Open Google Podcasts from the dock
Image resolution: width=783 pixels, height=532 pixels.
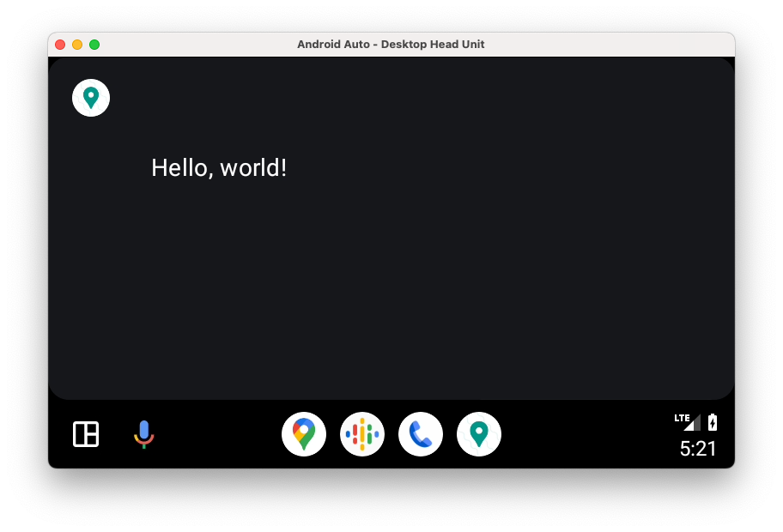pos(362,434)
